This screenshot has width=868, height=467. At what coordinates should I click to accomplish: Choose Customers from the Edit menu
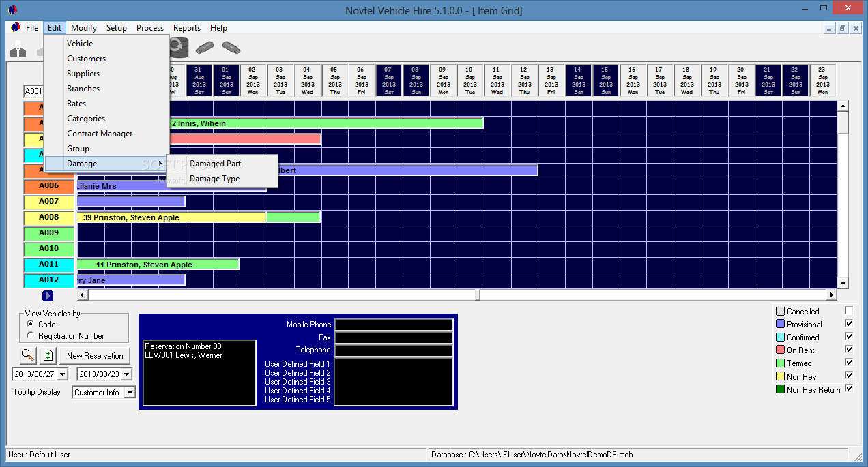coord(106,59)
